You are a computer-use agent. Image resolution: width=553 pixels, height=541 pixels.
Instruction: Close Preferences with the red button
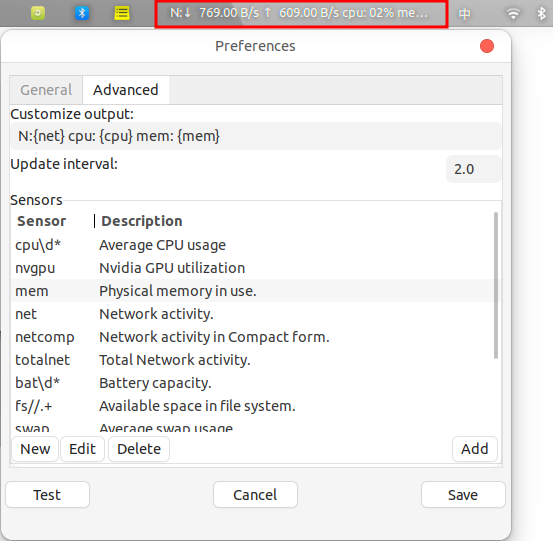tap(487, 46)
